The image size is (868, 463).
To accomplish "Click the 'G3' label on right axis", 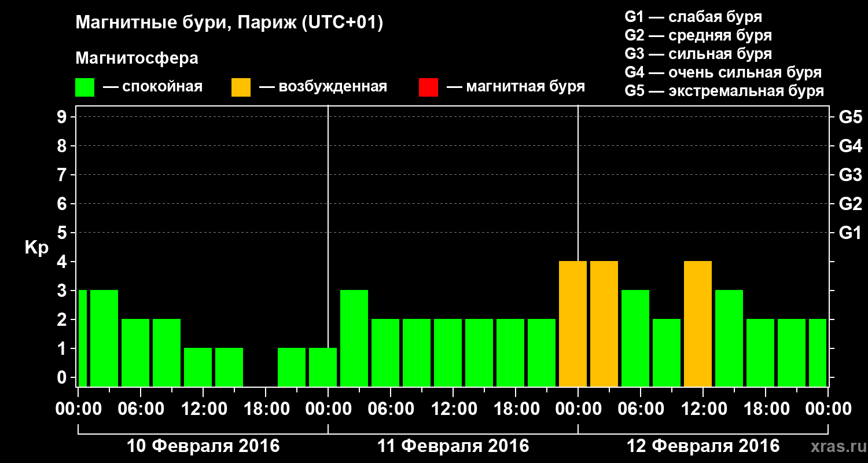I will point(850,175).
